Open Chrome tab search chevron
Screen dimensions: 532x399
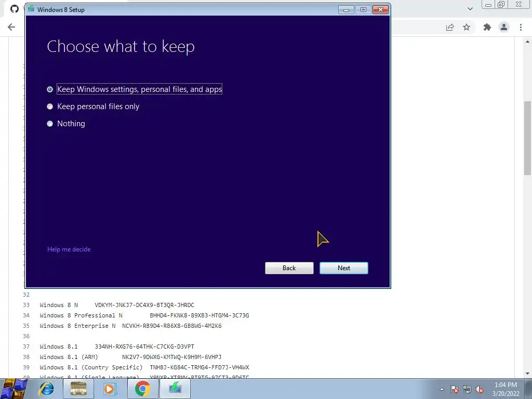[x=470, y=9]
